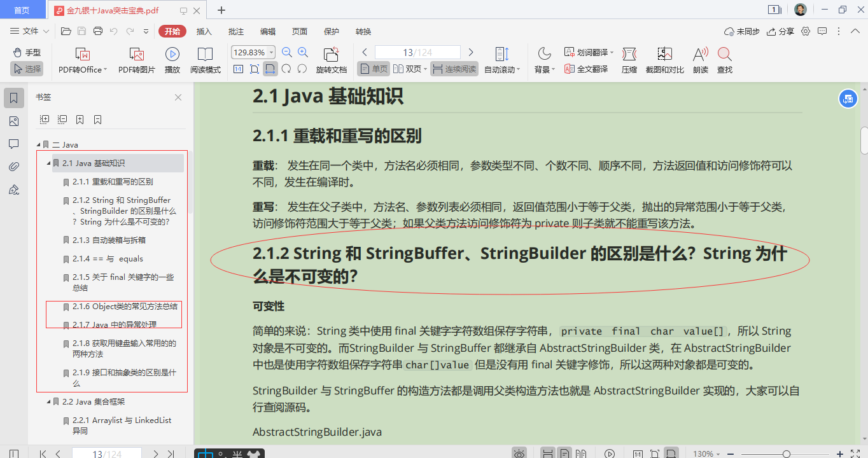Show bookmarks panel in left sidebar
Image resolution: width=868 pixels, height=458 pixels.
pyautogui.click(x=14, y=98)
